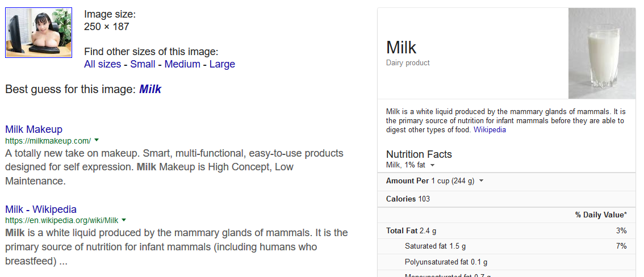Open the 1 cup (244 g) amount dropdown
Viewport: 644px width, 277px height.
(x=482, y=181)
